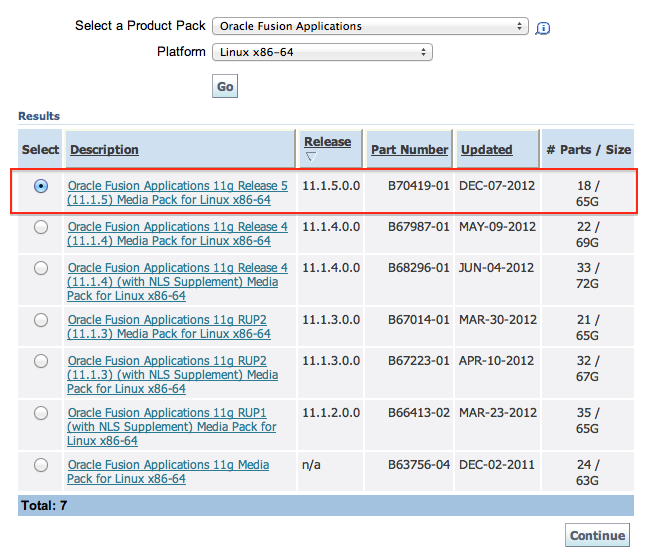Open the Select a Product Pack dropdown

click(x=370, y=26)
